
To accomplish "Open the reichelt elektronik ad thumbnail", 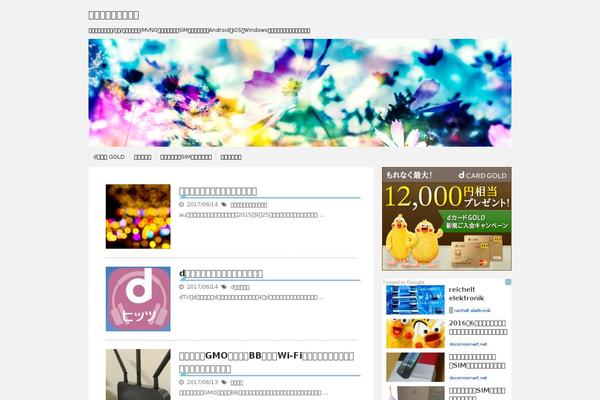I will coord(415,300).
